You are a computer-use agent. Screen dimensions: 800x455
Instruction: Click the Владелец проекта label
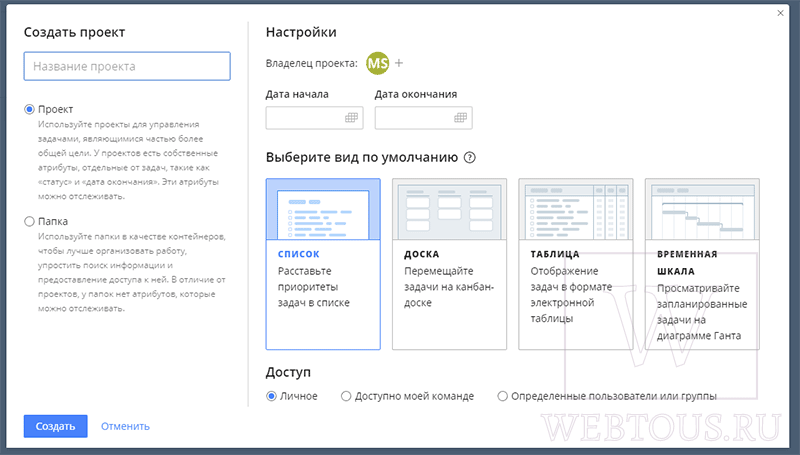tap(312, 63)
